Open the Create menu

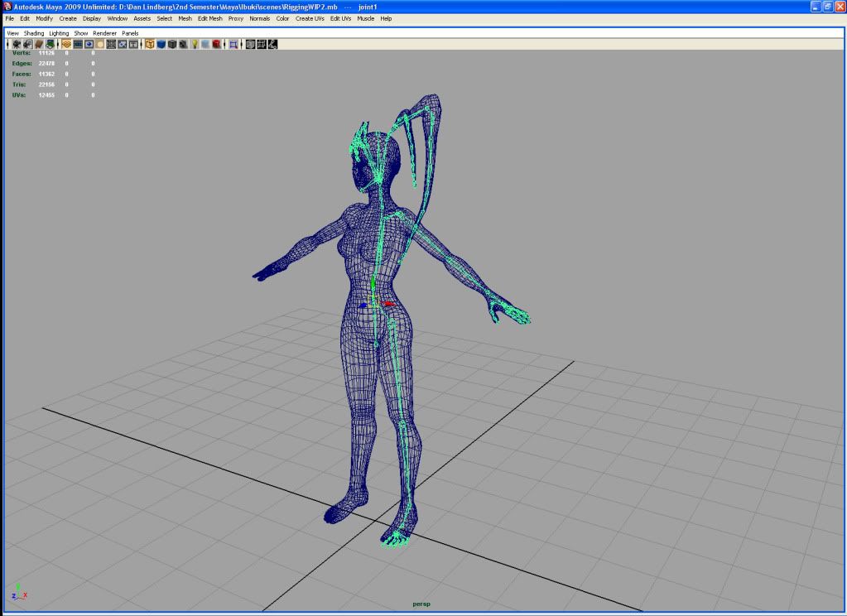pyautogui.click(x=68, y=18)
